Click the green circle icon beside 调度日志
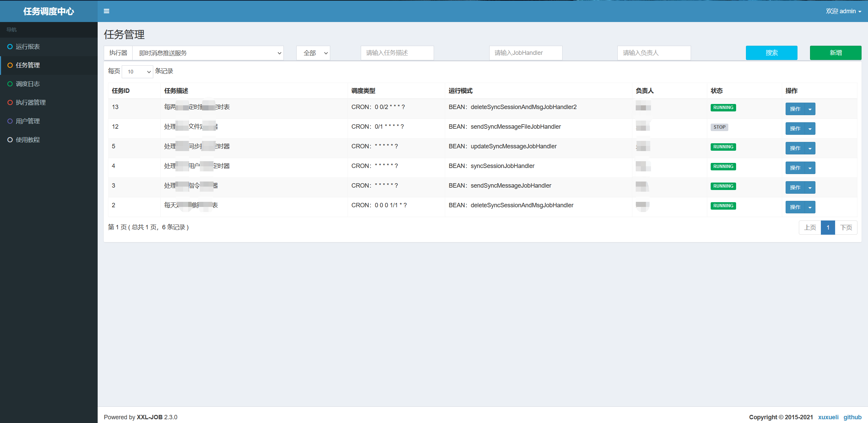 point(10,84)
